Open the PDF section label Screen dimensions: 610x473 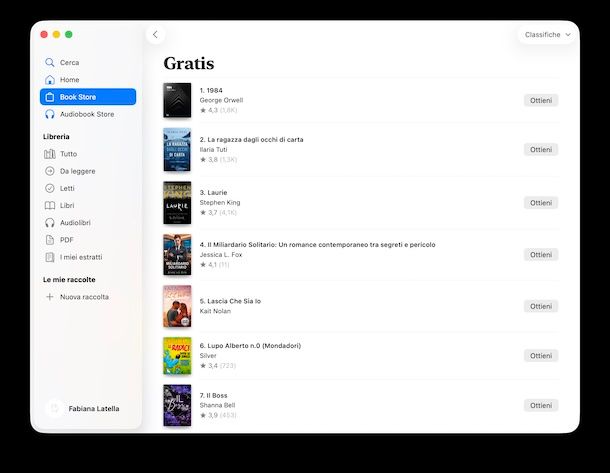[x=67, y=240]
